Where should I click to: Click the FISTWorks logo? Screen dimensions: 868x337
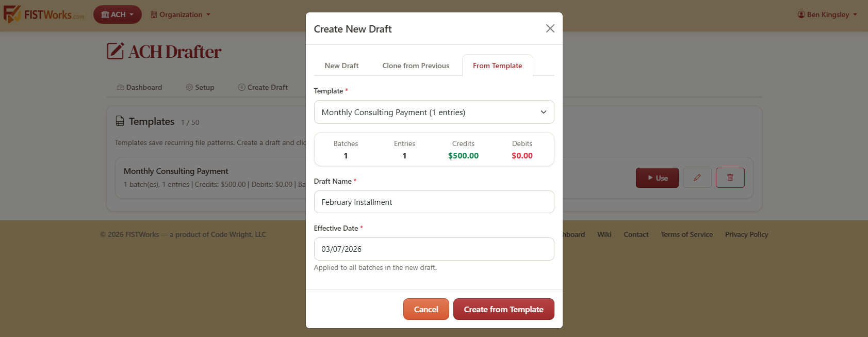[x=44, y=14]
